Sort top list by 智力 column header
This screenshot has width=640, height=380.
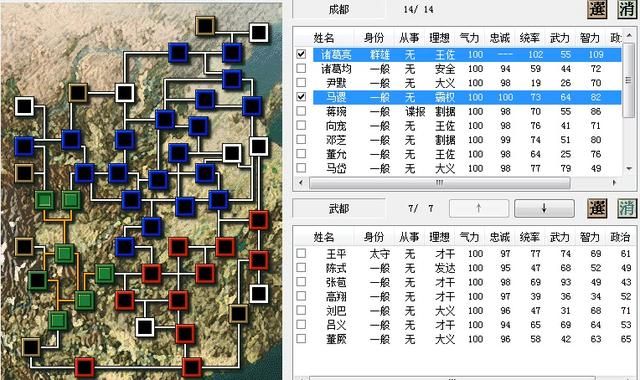pyautogui.click(x=590, y=38)
